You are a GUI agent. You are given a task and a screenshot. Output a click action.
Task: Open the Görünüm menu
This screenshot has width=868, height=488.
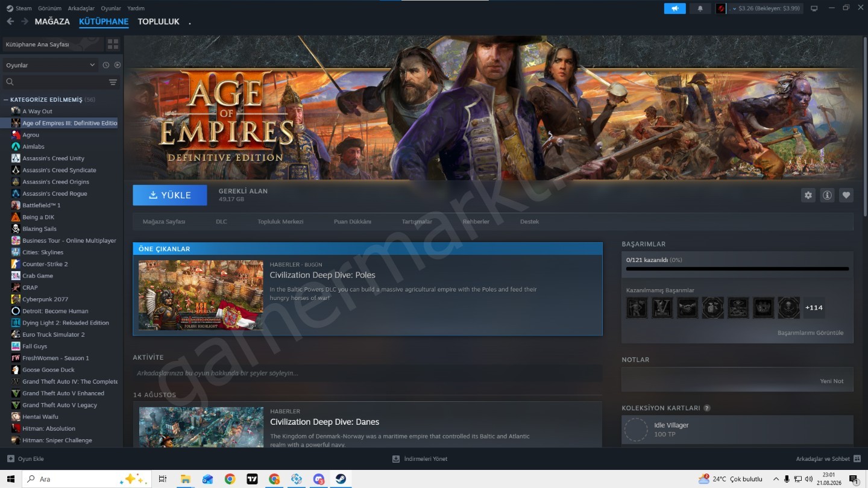click(49, 8)
